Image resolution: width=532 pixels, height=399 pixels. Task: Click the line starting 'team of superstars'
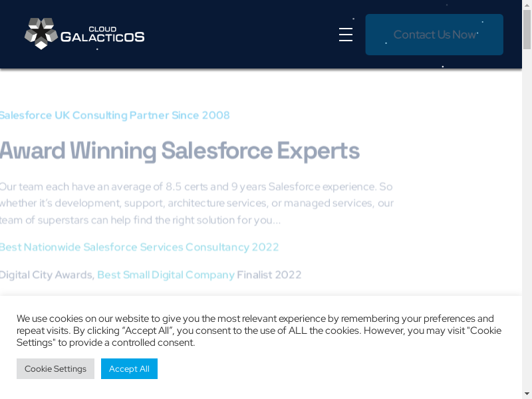[x=140, y=219]
